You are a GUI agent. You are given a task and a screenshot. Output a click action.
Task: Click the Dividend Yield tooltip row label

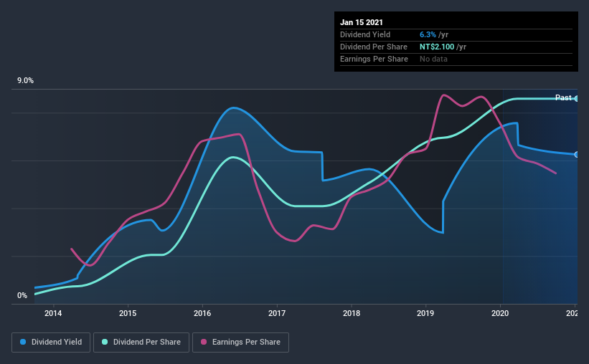[x=365, y=34]
